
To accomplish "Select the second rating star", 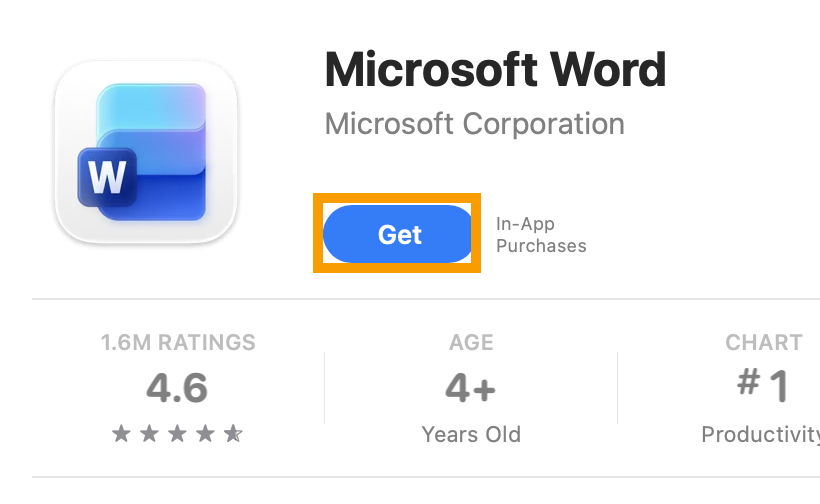I will point(149,434).
